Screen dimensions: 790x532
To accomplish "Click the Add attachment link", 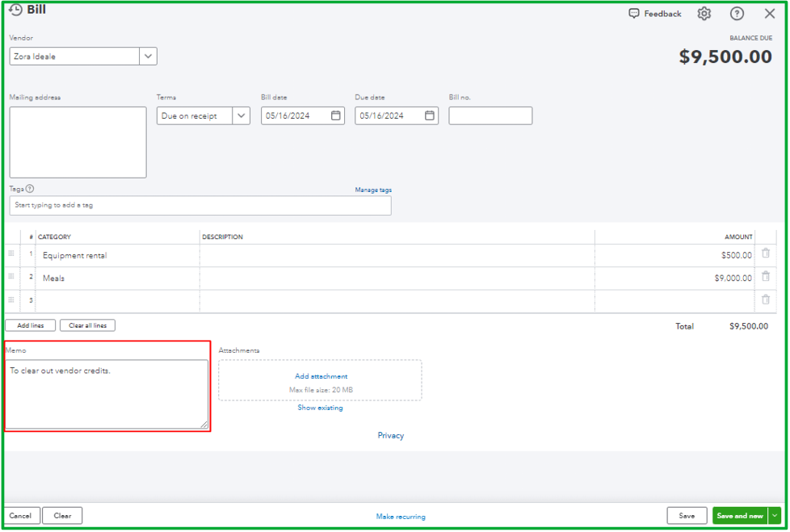I will (x=321, y=376).
